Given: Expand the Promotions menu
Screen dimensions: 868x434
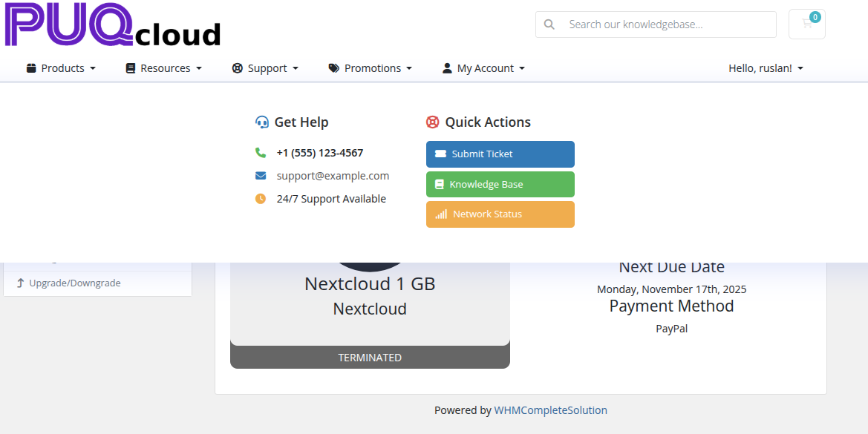Looking at the screenshot, I should tap(370, 68).
